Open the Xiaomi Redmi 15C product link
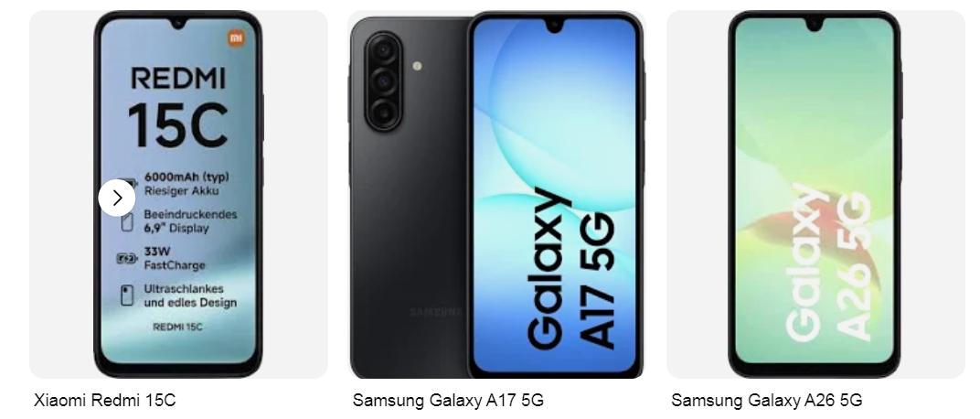 click(x=105, y=400)
